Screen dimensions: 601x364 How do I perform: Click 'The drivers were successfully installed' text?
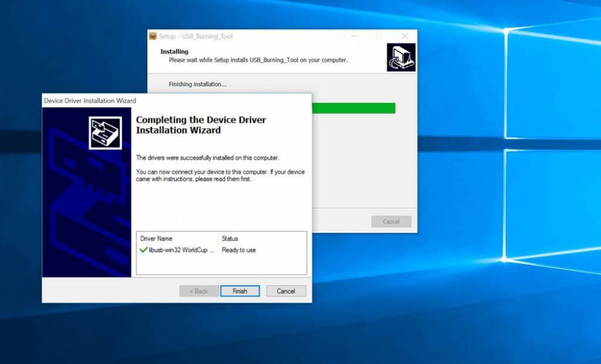[208, 157]
